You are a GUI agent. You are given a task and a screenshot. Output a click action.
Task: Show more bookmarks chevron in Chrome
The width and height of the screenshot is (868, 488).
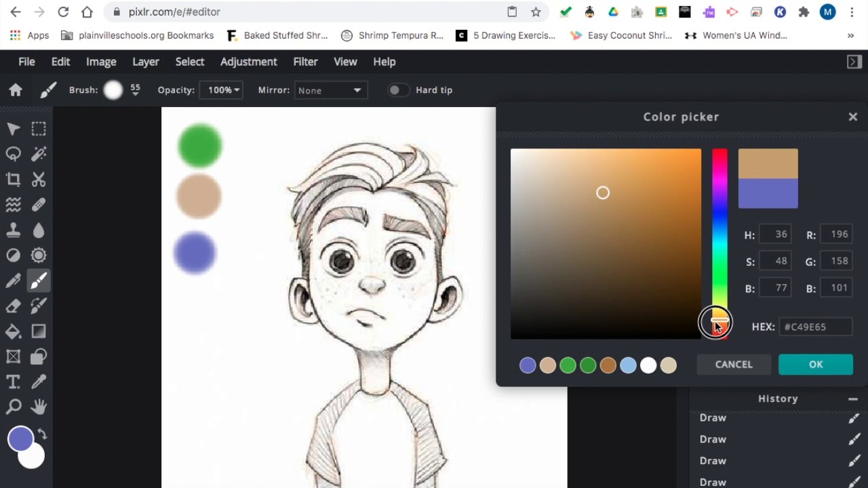850,35
